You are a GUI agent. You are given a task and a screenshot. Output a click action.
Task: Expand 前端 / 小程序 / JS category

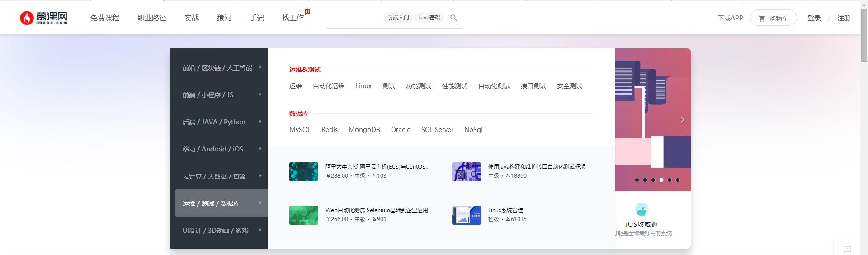(222, 95)
